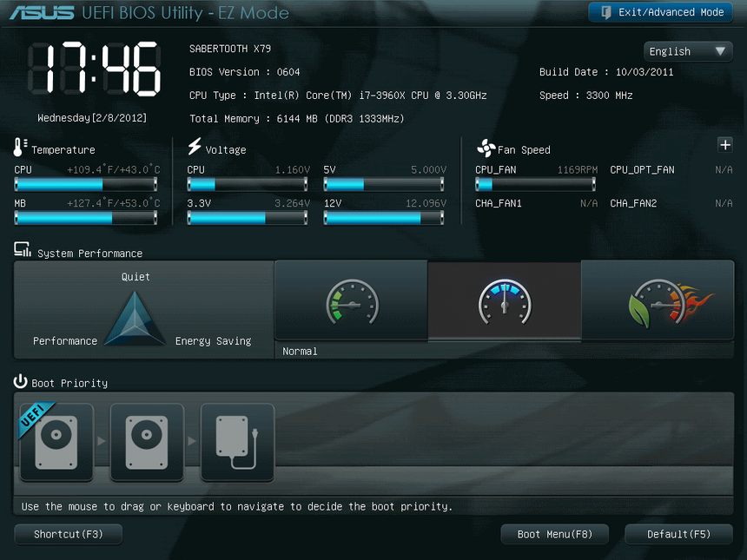Click the System Performance monitor icon
This screenshot has height=560, width=747.
coord(21,249)
